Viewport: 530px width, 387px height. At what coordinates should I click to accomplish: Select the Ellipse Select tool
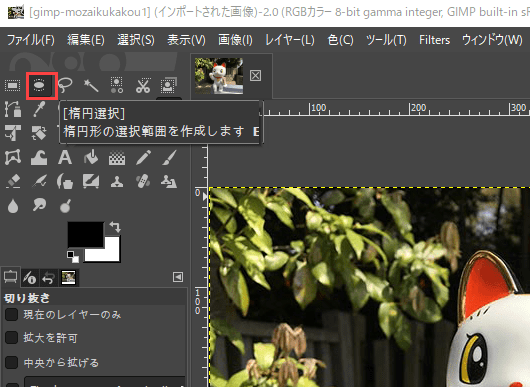coord(40,86)
